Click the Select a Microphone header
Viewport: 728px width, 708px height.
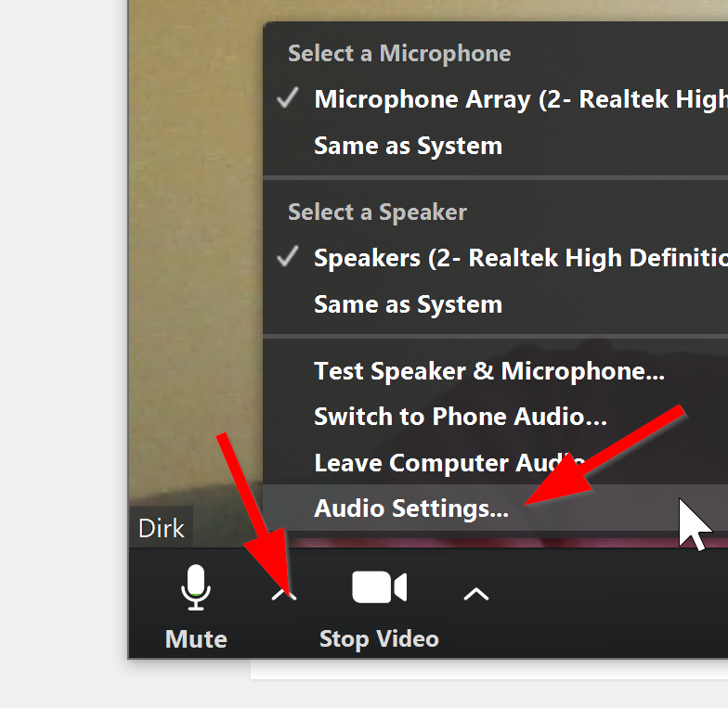(x=399, y=54)
